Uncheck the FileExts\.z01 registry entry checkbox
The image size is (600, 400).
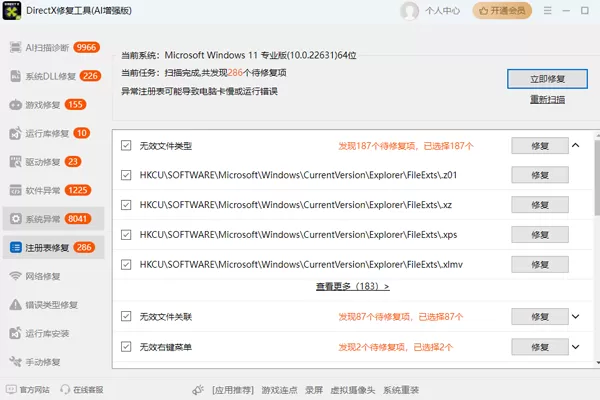[126, 175]
